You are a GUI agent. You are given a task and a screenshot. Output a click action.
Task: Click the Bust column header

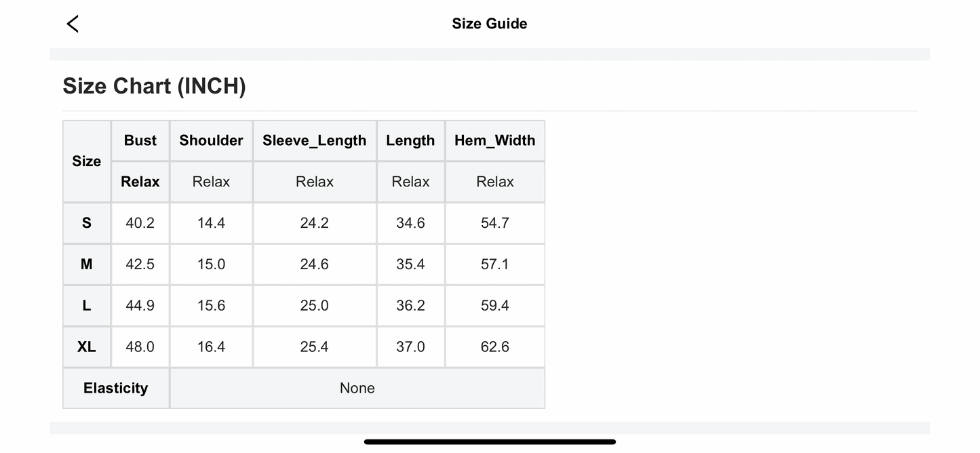pos(140,140)
